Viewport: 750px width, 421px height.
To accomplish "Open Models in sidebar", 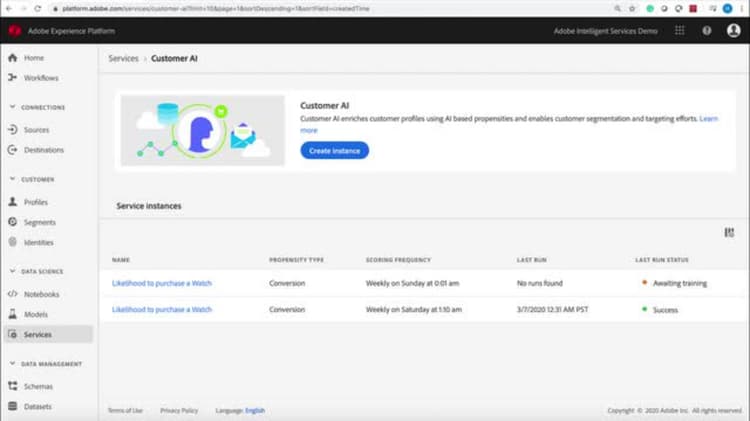I will [36, 314].
